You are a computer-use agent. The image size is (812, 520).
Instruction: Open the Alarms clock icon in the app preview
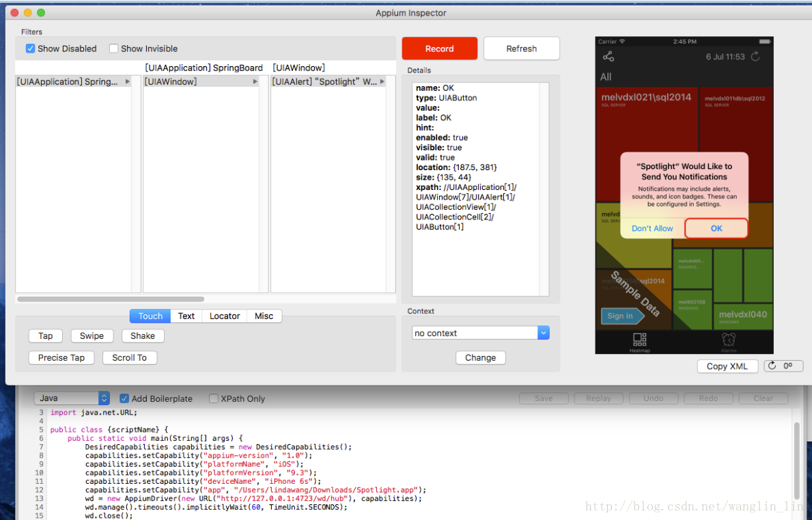click(729, 340)
